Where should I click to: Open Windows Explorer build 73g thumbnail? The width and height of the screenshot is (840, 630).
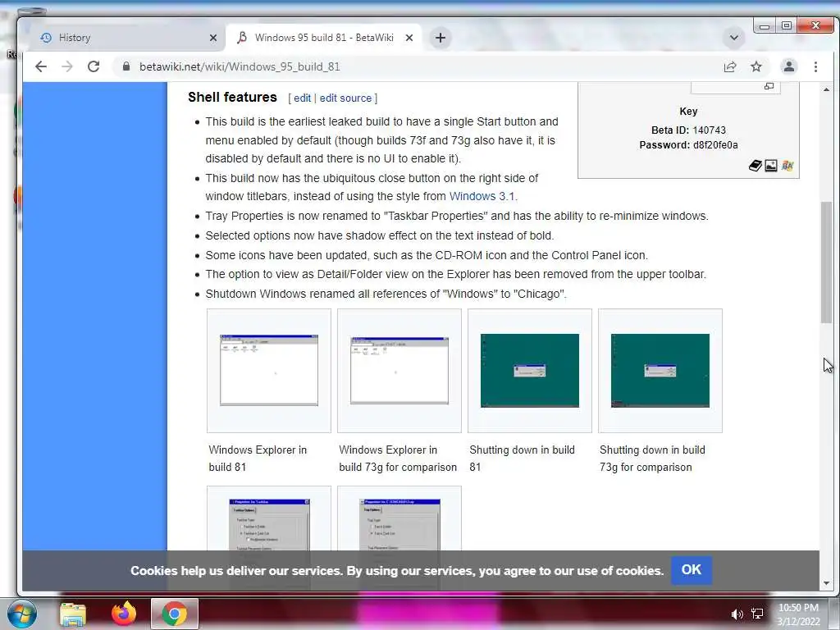399,370
